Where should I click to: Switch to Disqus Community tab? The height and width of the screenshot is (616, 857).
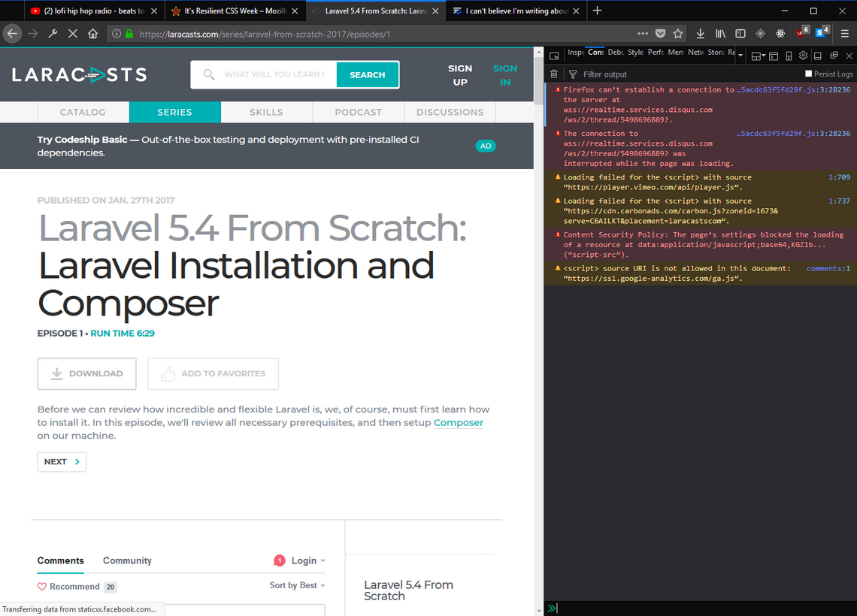point(127,561)
